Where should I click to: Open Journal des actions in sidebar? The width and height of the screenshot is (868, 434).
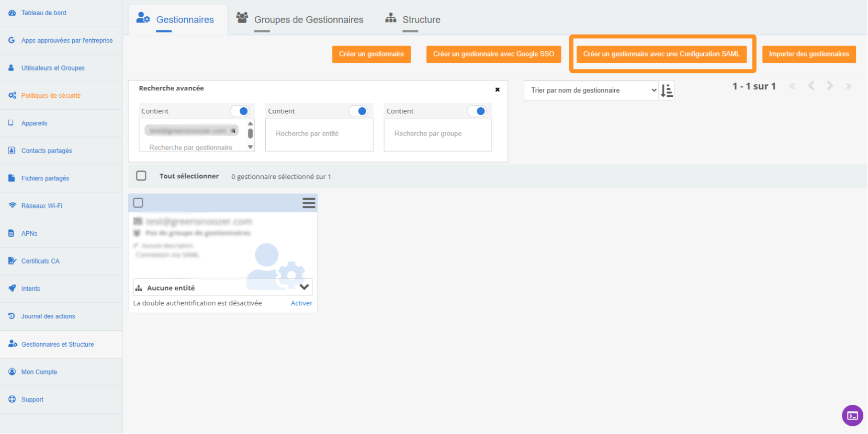tap(48, 316)
